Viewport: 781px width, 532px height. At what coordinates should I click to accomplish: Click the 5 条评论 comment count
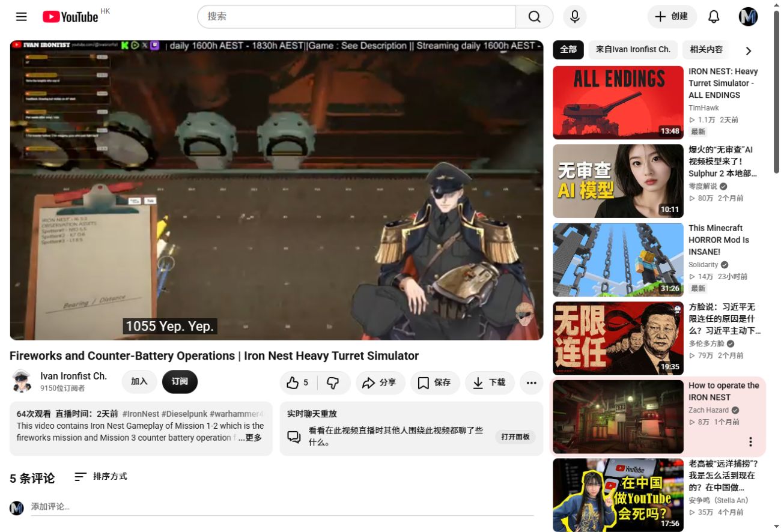tap(32, 479)
